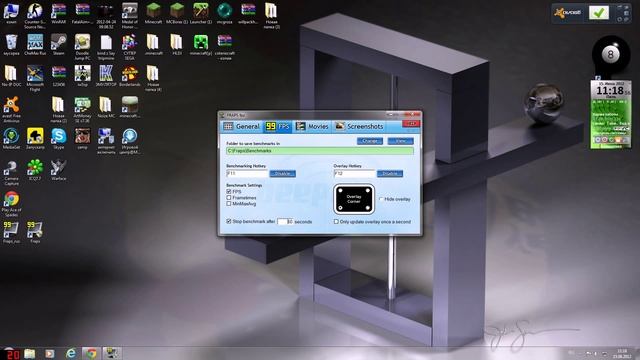Click Google Chrome in the taskbar
640x360 pixels.
91,353
